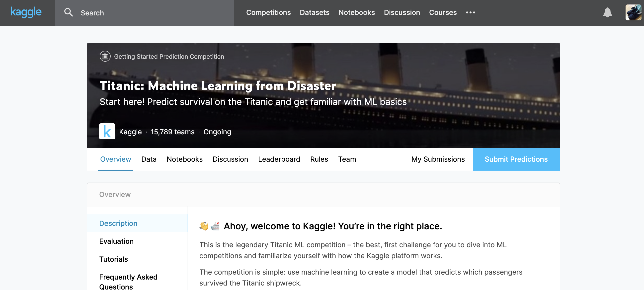Click the Kaggle logo in header
This screenshot has width=644, height=290.
(x=26, y=12)
